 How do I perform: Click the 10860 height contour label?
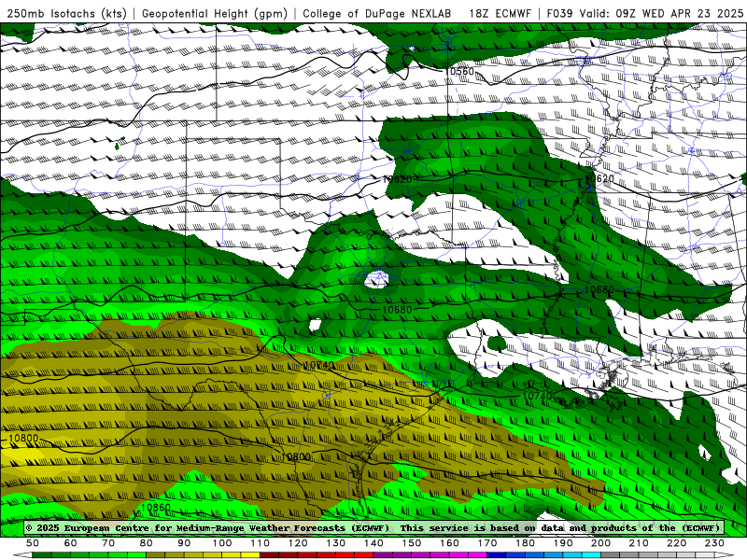[x=156, y=508]
